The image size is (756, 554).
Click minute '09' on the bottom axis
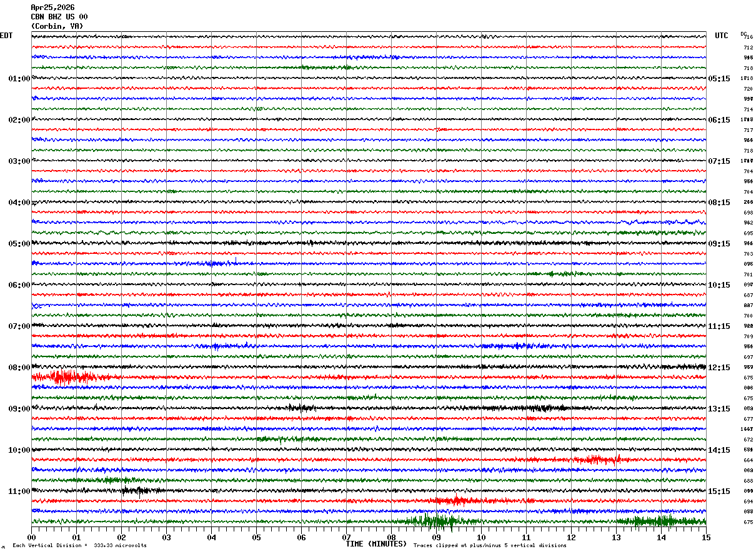[436, 537]
